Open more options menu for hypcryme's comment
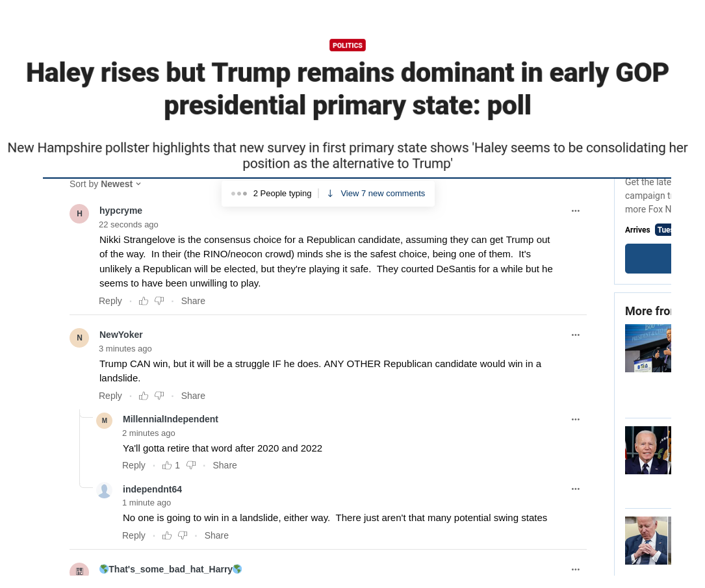 pyautogui.click(x=576, y=211)
